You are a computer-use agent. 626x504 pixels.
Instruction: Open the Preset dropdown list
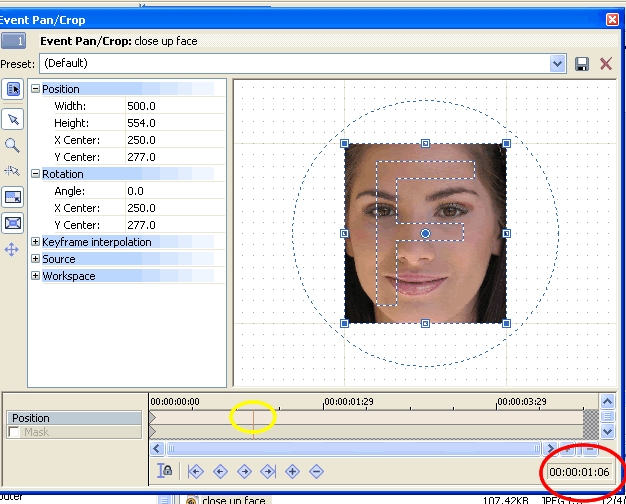point(558,64)
